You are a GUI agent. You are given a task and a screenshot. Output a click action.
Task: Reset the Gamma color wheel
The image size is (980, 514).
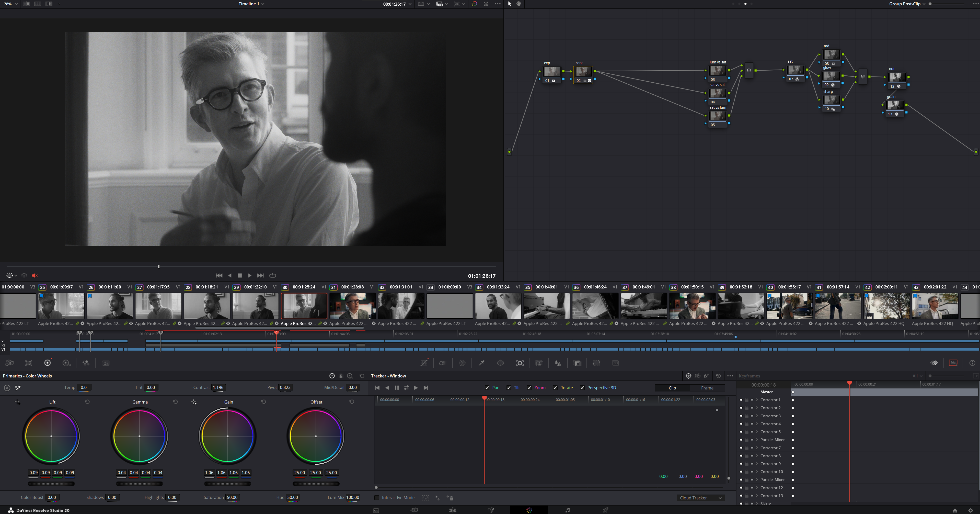pos(175,402)
